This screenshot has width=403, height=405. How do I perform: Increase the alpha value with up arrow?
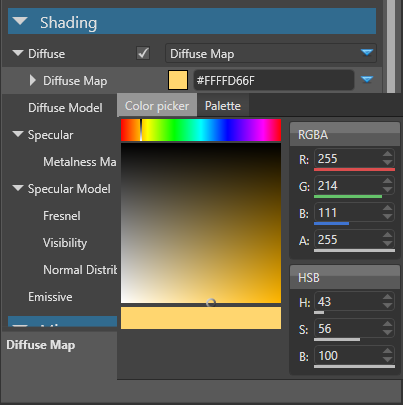coord(387,235)
